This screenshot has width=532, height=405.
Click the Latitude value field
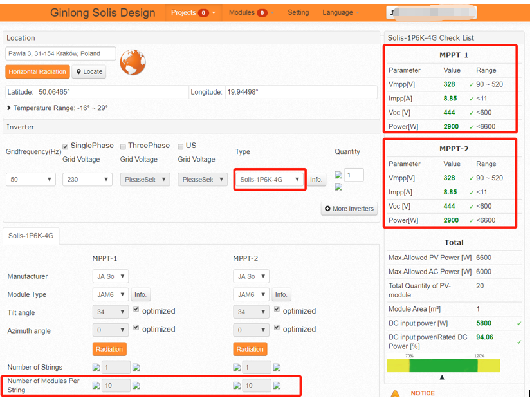tap(112, 92)
